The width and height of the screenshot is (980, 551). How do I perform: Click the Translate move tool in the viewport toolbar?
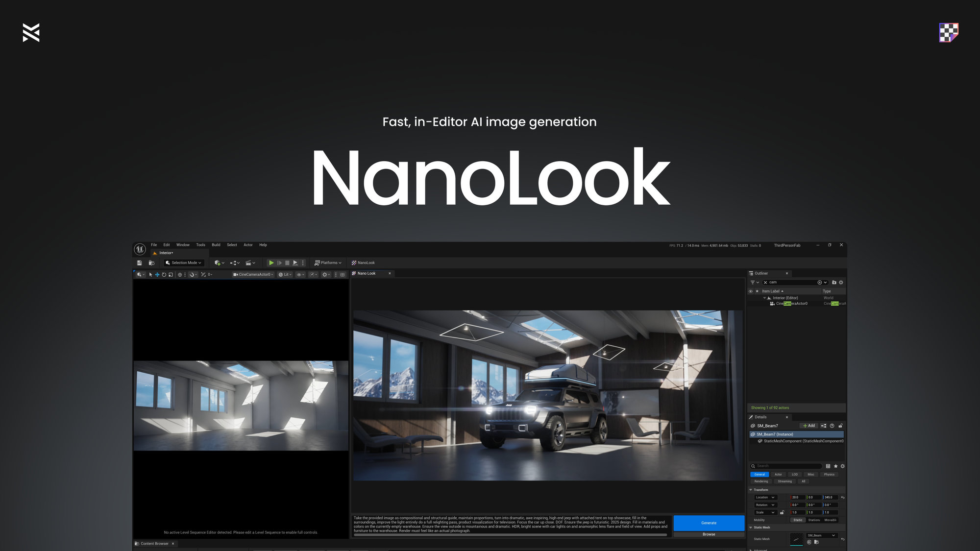pos(157,275)
